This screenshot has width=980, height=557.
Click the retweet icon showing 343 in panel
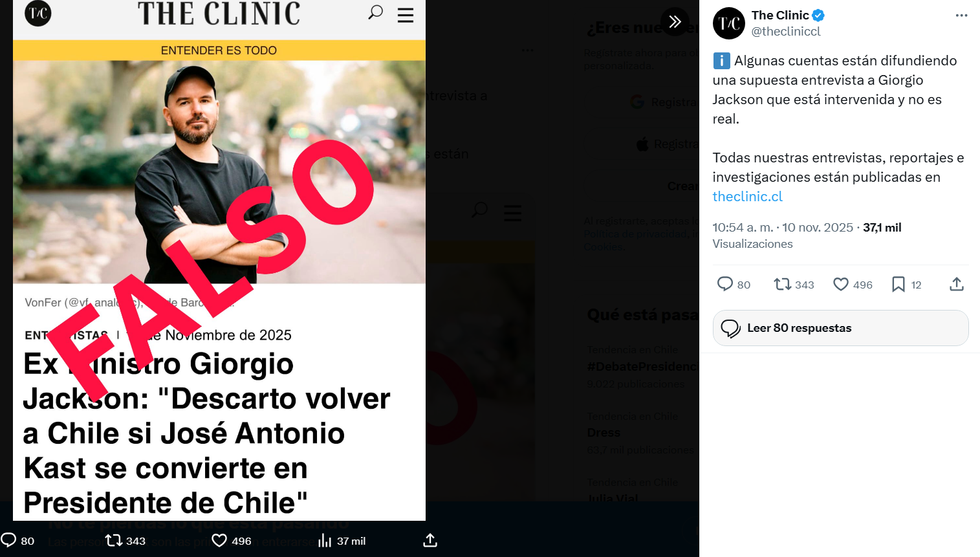tap(783, 284)
